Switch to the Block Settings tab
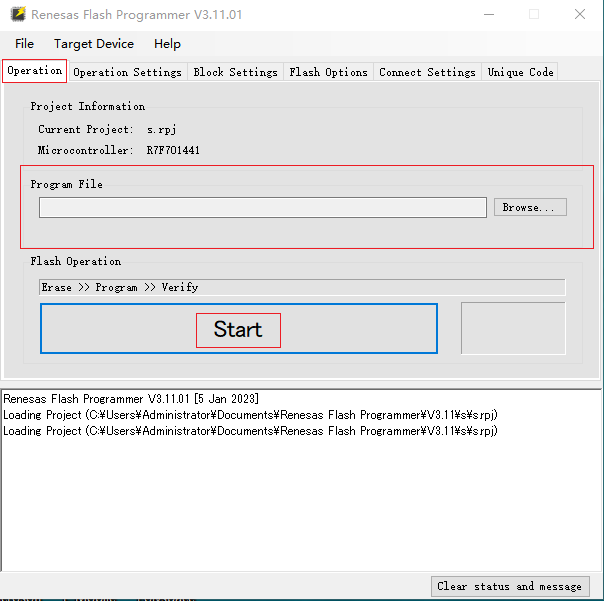Screen dimensions: 604x601 pyautogui.click(x=235, y=72)
